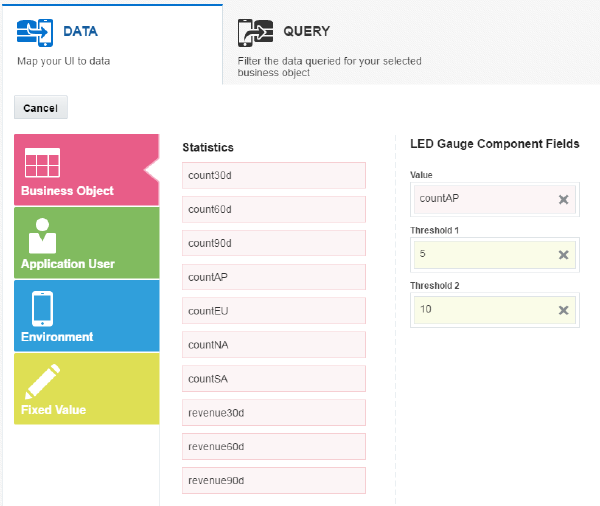Viewport: 600px width, 506px height.
Task: Clear the Threshold 1 value
Action: (x=563, y=255)
